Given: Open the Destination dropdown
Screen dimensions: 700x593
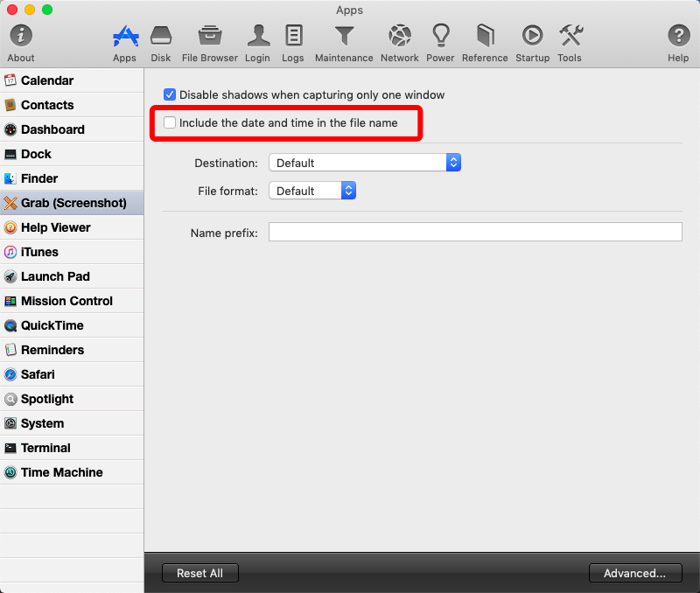Looking at the screenshot, I should (365, 163).
